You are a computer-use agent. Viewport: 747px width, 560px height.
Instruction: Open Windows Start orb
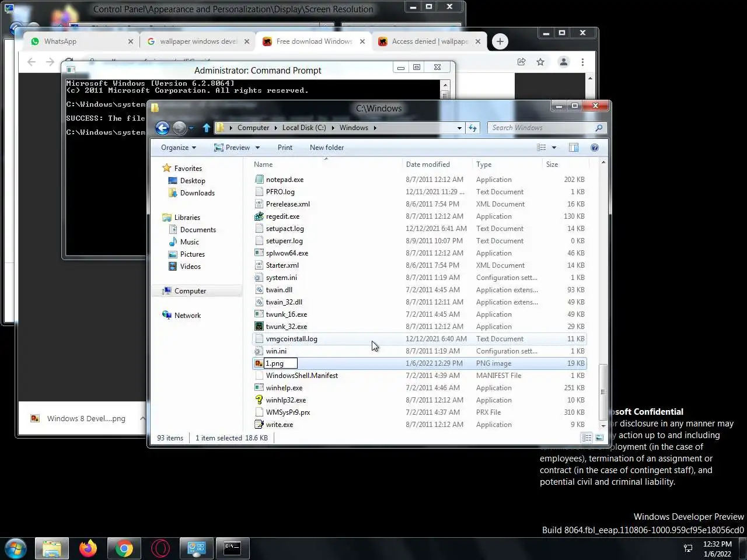(x=15, y=549)
